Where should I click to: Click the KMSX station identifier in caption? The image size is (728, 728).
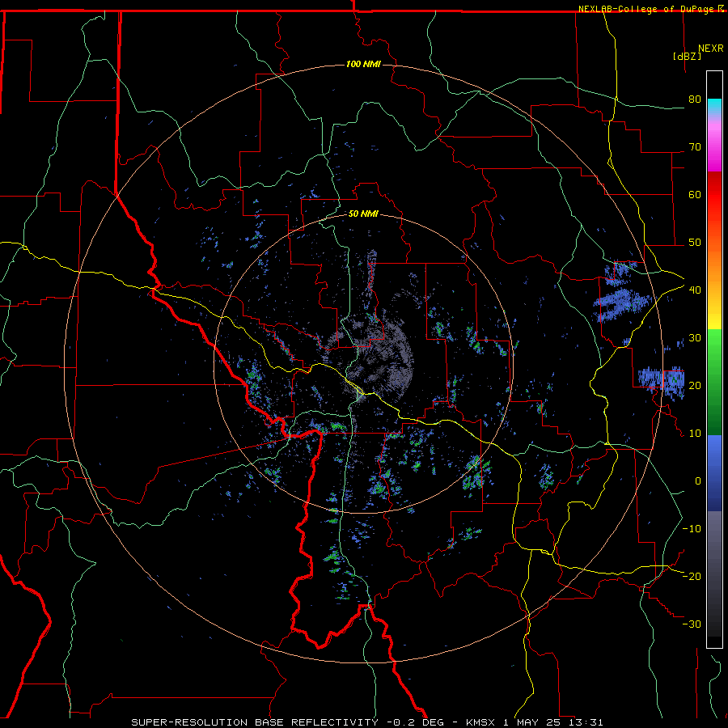point(482,722)
